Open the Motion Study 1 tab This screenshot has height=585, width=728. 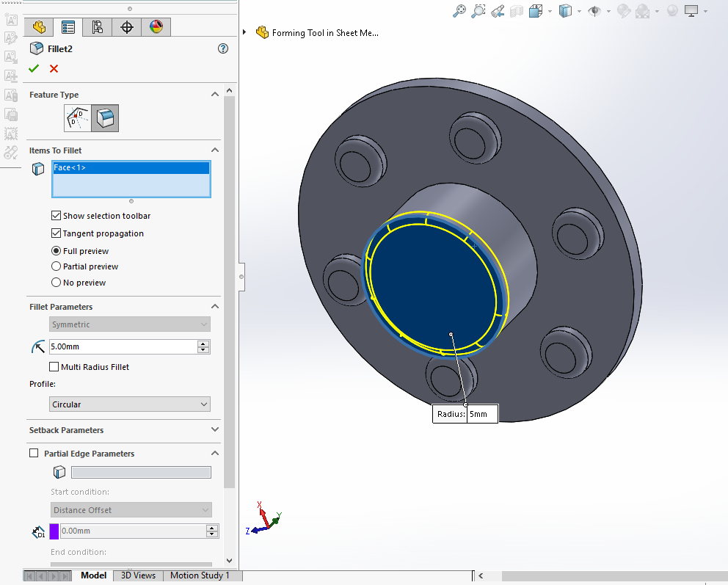point(200,576)
